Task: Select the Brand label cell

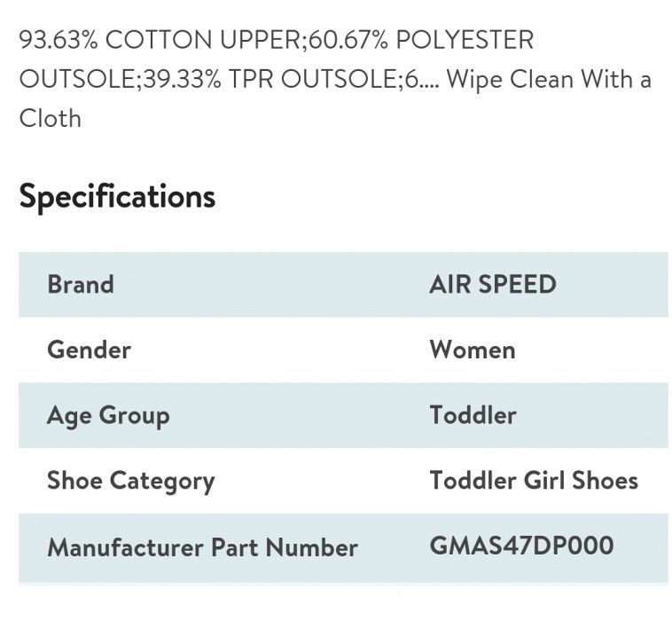Action: coord(81,285)
